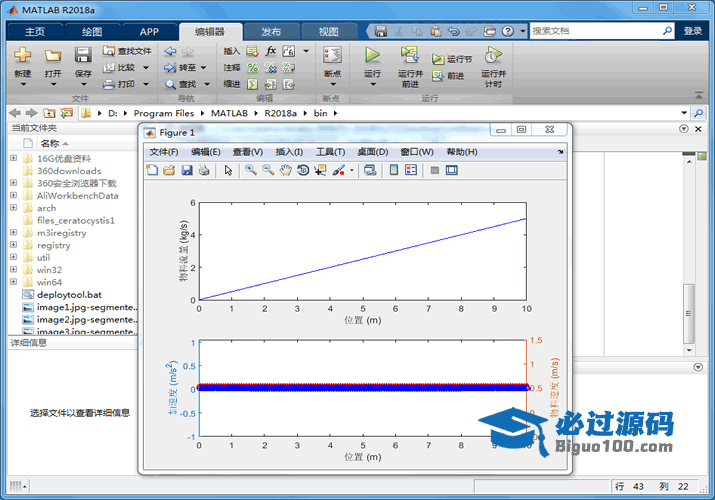Click the editor vertical scrollbar thumb
Image resolution: width=715 pixels, height=500 pixels.
[x=689, y=314]
